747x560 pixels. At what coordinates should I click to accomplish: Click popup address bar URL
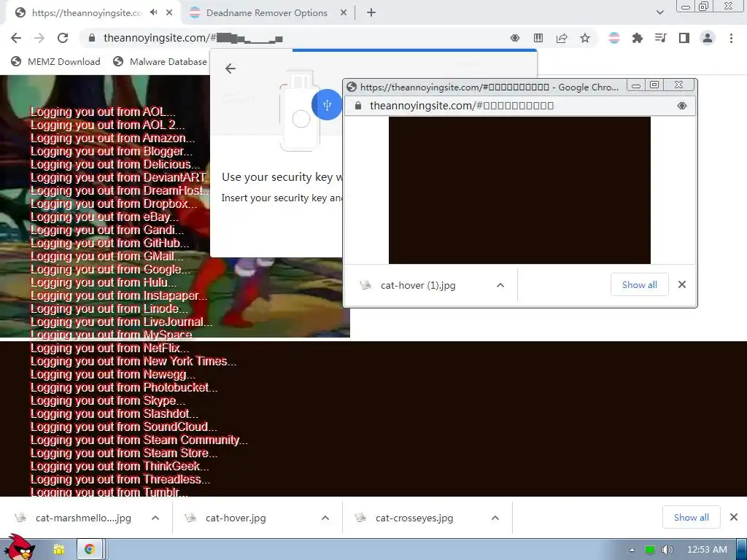(x=462, y=106)
